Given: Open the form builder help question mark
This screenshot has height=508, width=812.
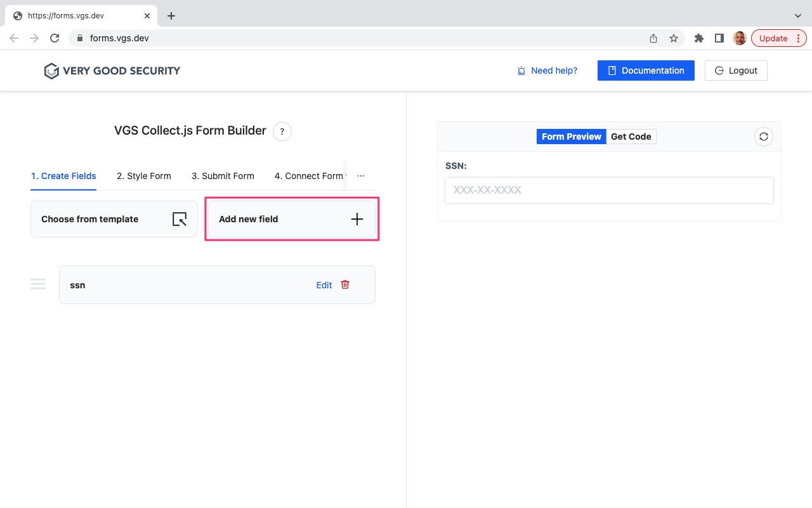Looking at the screenshot, I should (282, 131).
